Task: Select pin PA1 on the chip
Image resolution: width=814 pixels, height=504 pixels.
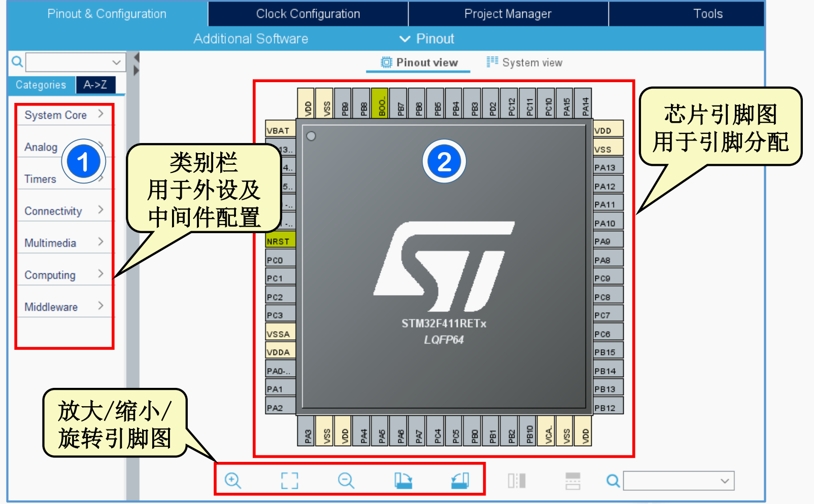Action: [x=280, y=389]
